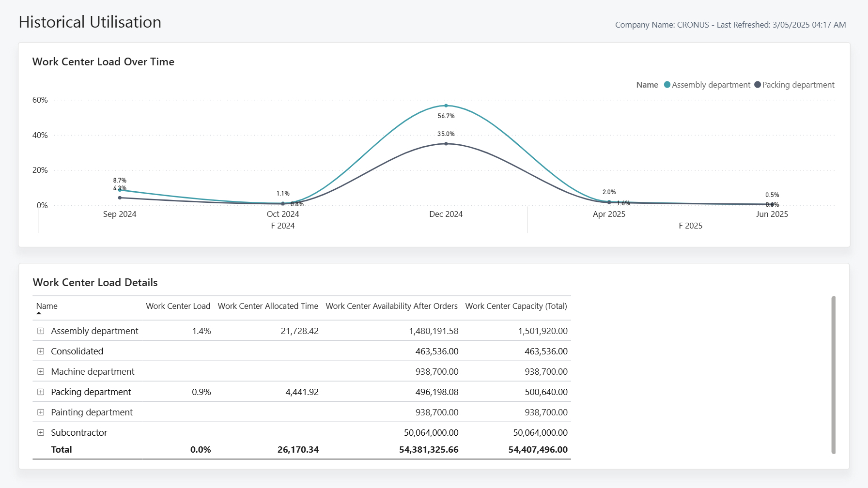Expand the Packing department row

click(x=41, y=392)
